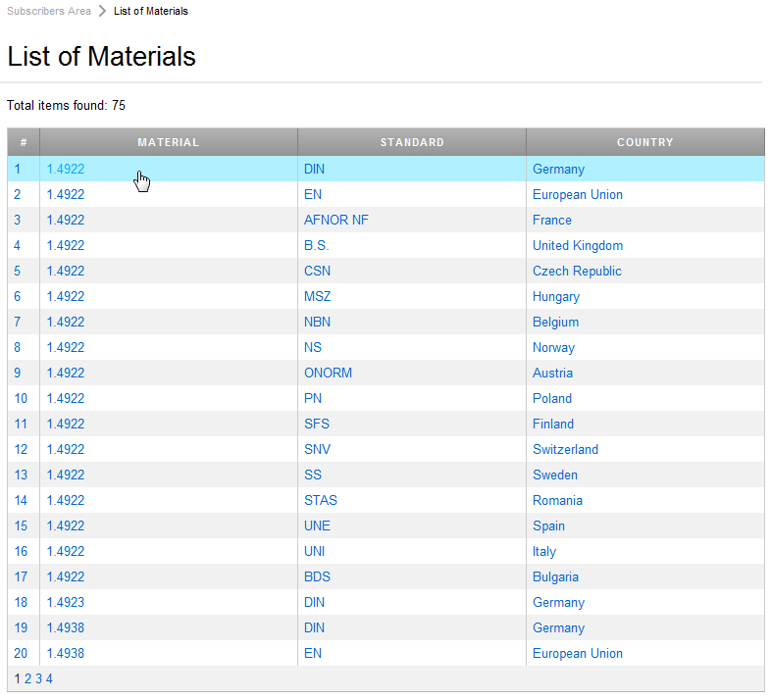This screenshot has height=700, width=772.
Task: Select Spain country link
Action: tap(548, 525)
